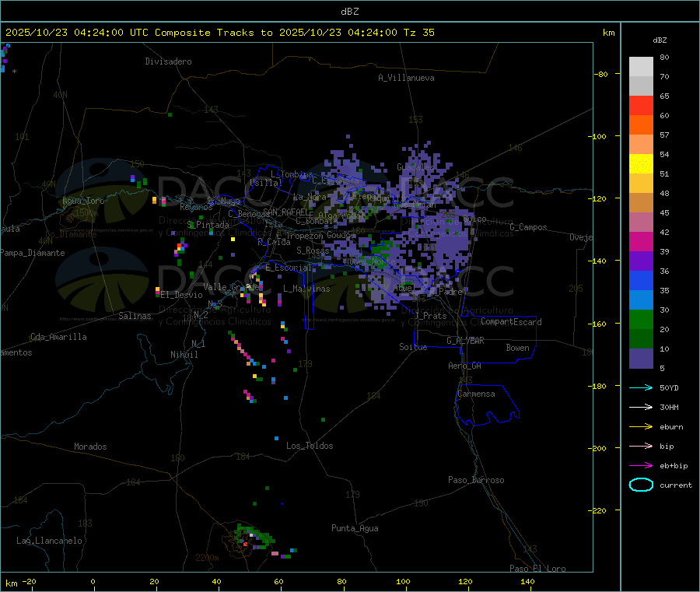Click the Carmensa map label
700x592 pixels.
coord(476,394)
